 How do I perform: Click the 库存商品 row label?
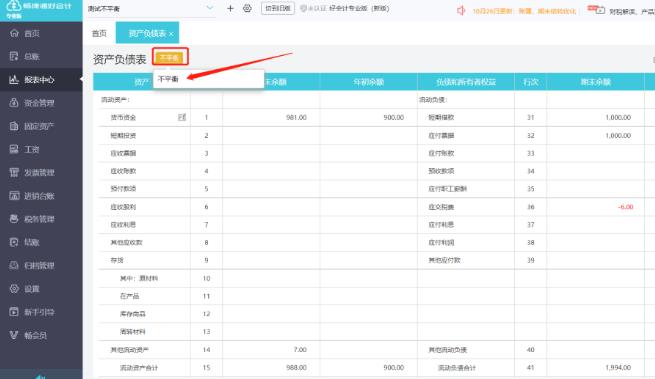pos(133,314)
